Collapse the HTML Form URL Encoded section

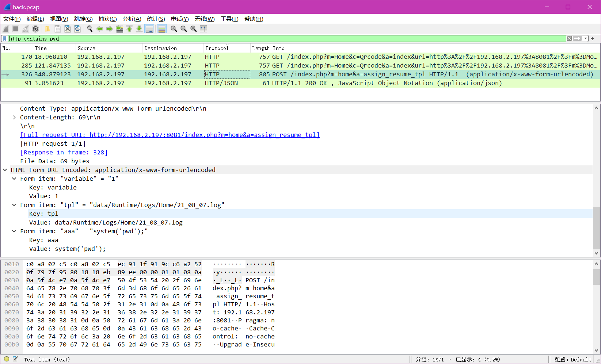(x=5, y=170)
